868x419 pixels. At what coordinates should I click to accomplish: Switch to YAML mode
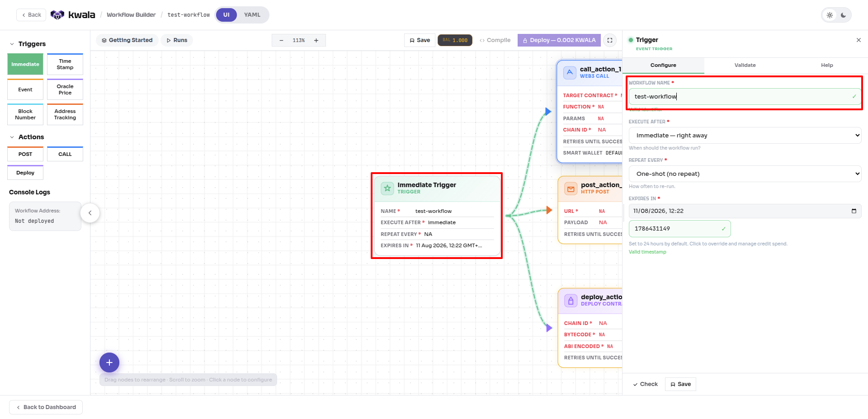point(252,15)
